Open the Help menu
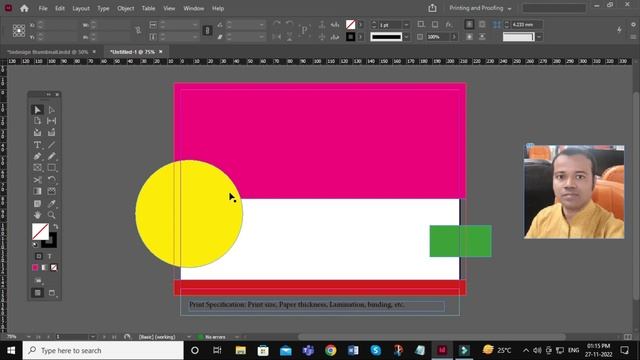Screen dimensions: 640x360 (218, 8)
